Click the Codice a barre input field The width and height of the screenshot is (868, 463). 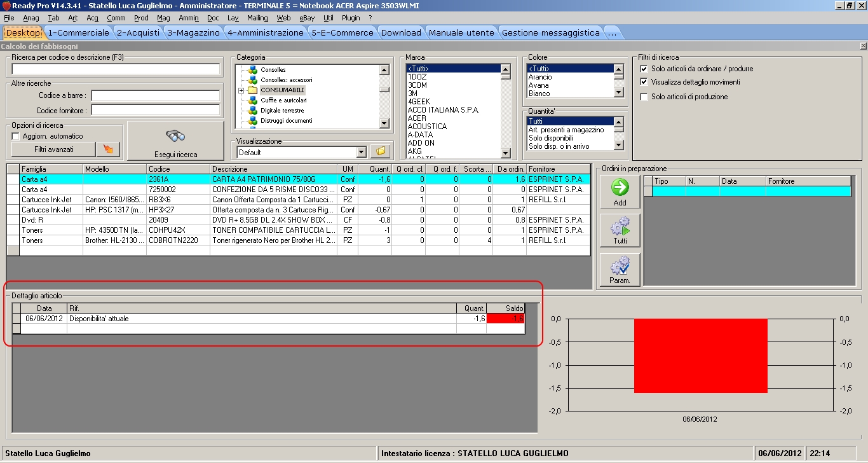point(155,96)
